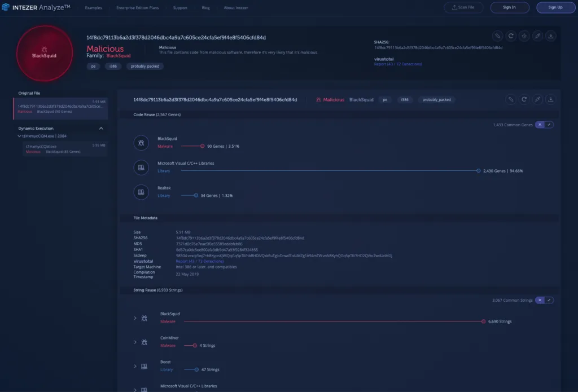The image size is (578, 392).
Task: Click the Realtek library book icon
Action: tap(141, 192)
